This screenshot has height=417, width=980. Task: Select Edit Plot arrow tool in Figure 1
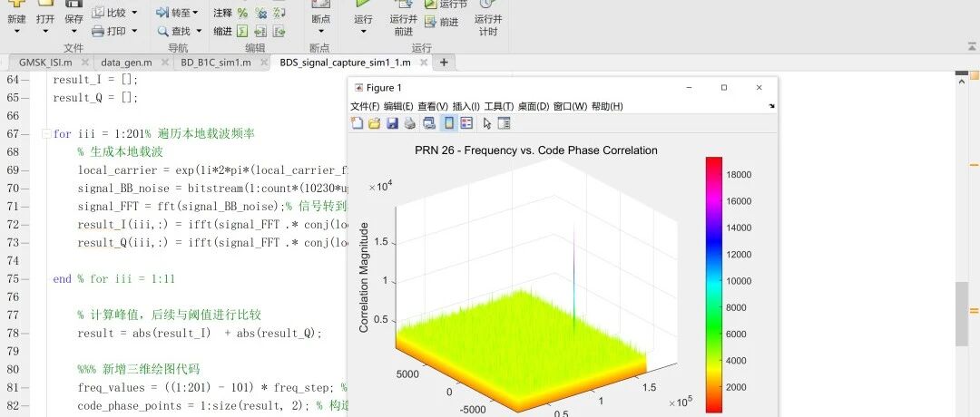click(x=487, y=123)
